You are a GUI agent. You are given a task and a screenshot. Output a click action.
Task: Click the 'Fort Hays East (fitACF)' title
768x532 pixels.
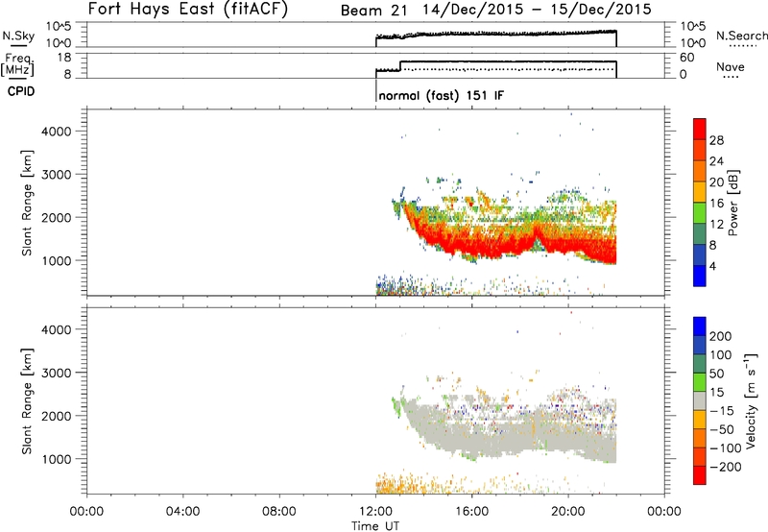(188, 9)
